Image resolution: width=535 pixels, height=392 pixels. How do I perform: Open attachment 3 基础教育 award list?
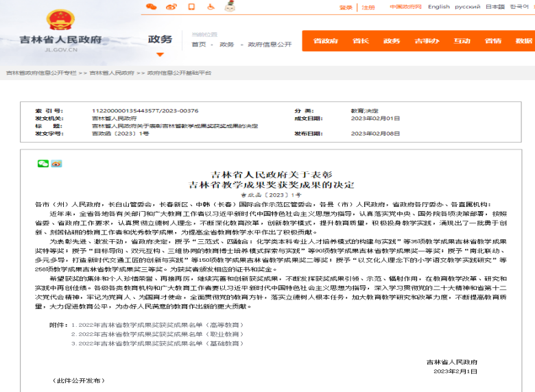(x=154, y=341)
